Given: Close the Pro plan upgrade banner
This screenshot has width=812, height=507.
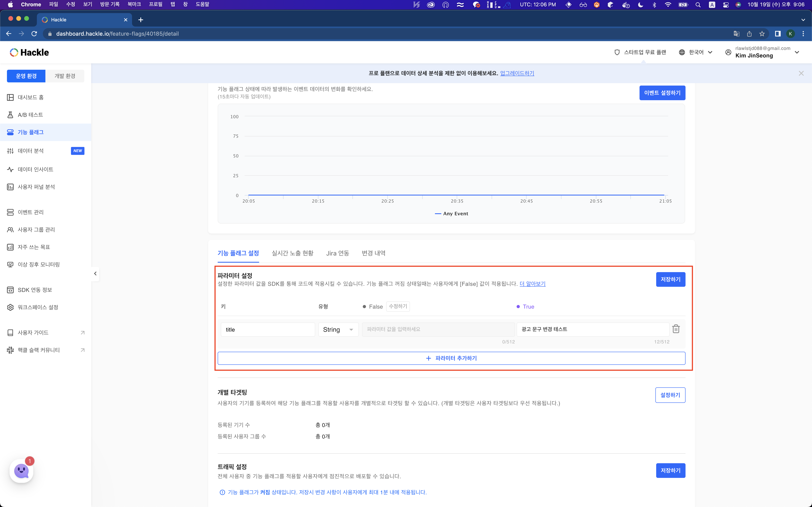Looking at the screenshot, I should (801, 73).
